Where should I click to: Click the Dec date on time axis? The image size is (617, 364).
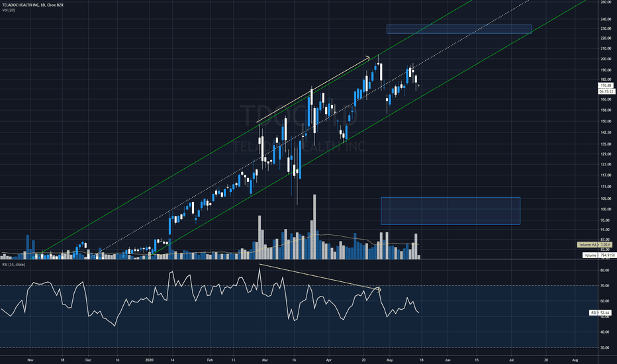point(88,360)
